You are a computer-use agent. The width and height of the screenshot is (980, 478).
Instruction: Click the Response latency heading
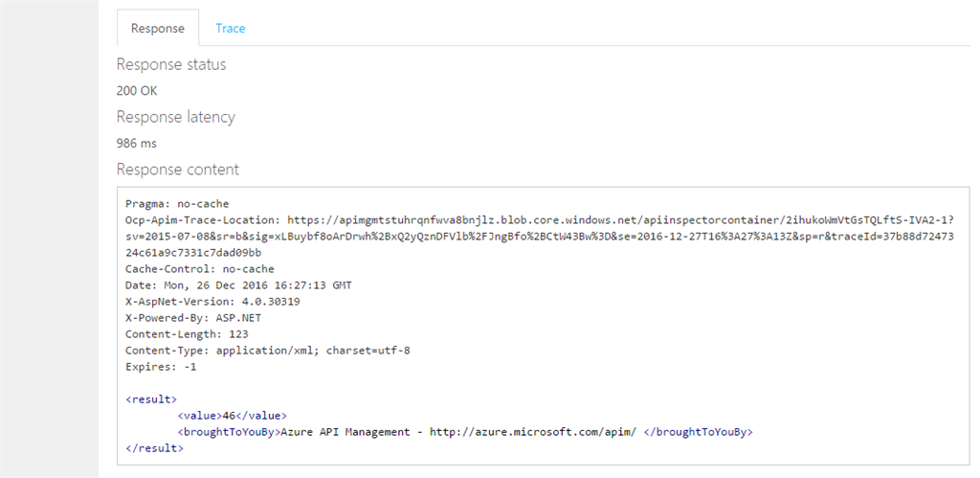175,117
